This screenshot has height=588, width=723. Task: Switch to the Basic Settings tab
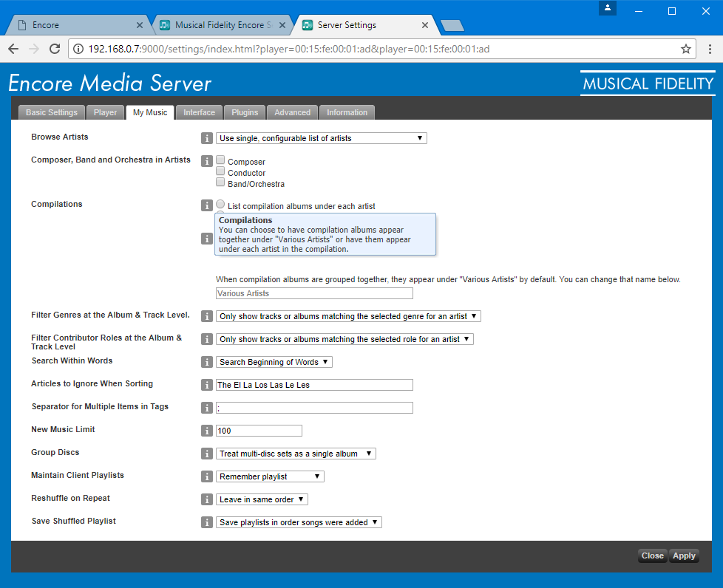pos(52,112)
